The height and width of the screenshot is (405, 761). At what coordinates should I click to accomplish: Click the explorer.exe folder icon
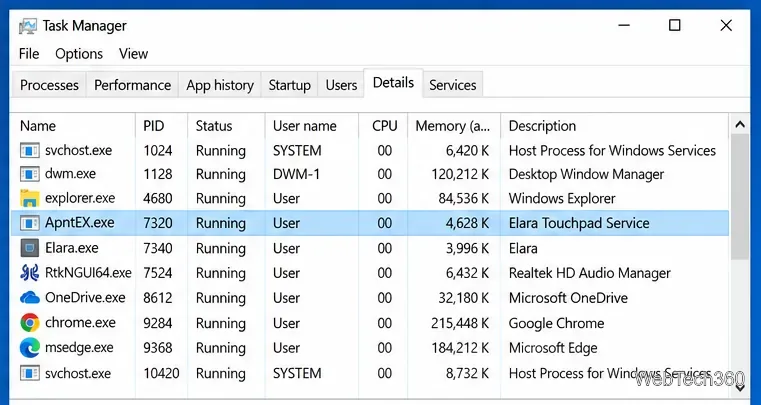tap(30, 198)
